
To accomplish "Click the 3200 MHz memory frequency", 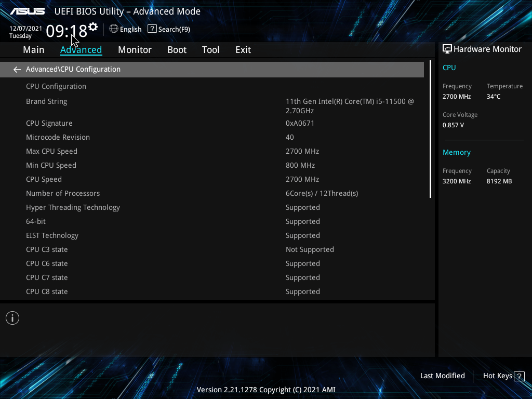I will click(456, 181).
